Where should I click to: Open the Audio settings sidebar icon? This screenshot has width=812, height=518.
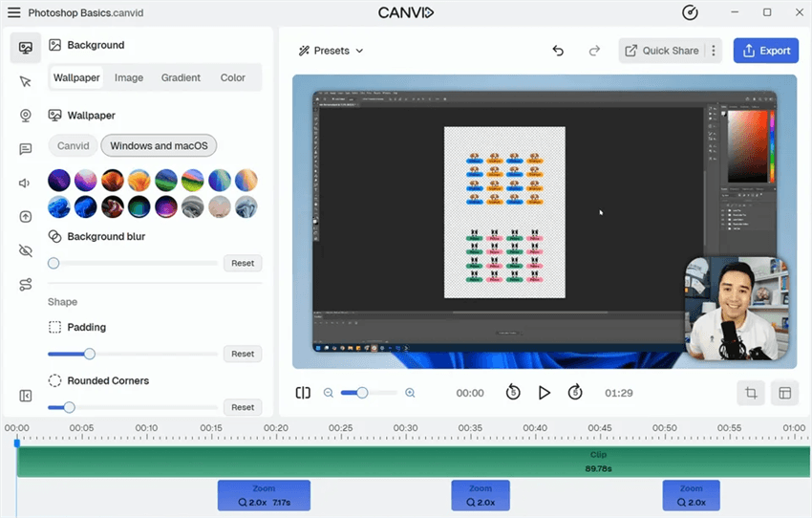(x=24, y=183)
